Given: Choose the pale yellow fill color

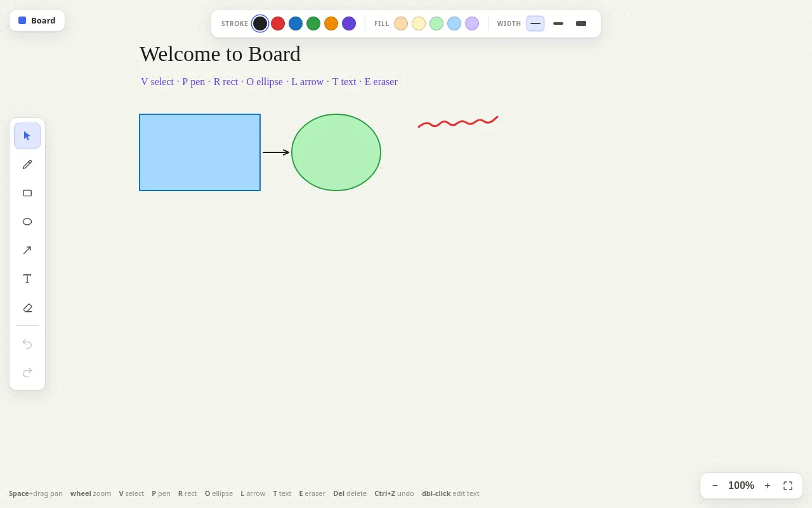Looking at the screenshot, I should 419,23.
